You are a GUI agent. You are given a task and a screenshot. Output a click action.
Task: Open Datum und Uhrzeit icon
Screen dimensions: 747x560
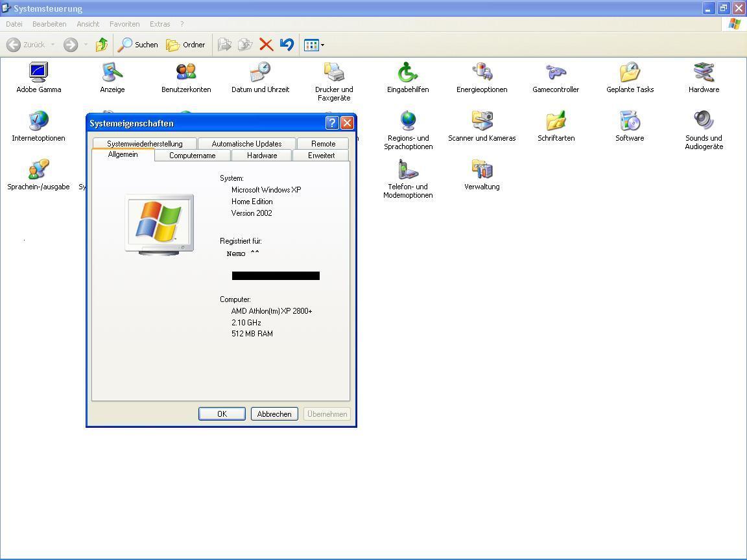tap(260, 73)
